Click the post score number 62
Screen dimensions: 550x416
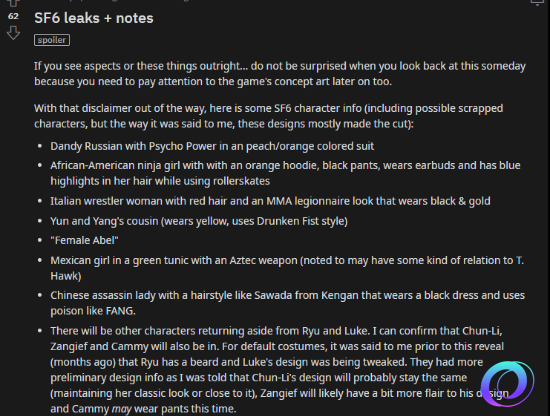pos(13,16)
